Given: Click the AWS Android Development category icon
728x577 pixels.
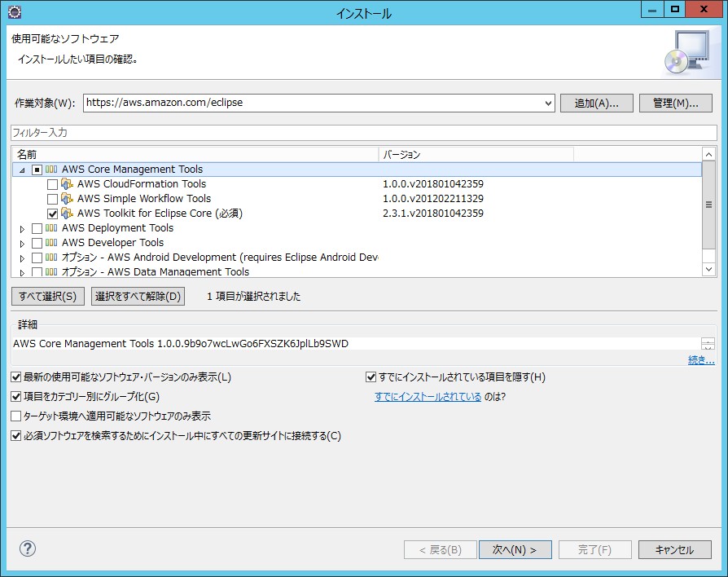Looking at the screenshot, I should (x=51, y=257).
